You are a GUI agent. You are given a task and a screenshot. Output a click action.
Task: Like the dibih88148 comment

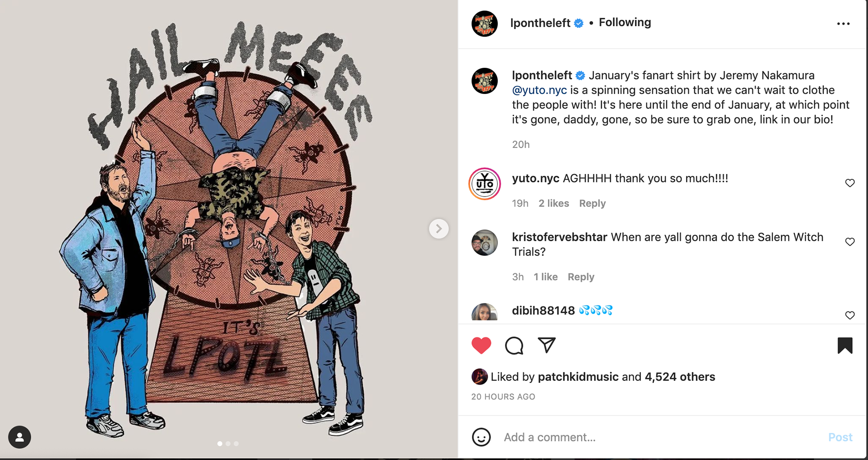pyautogui.click(x=850, y=315)
